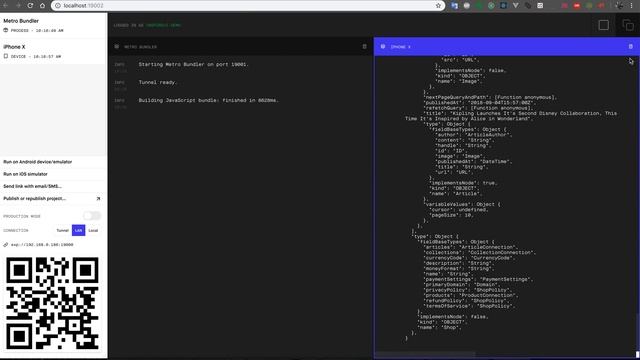Go to browser home page

(42, 6)
